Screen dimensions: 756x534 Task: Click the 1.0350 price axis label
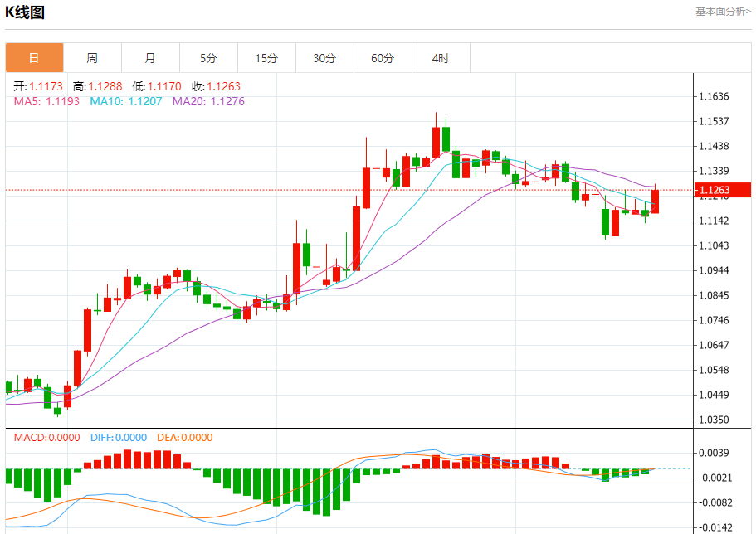(714, 420)
